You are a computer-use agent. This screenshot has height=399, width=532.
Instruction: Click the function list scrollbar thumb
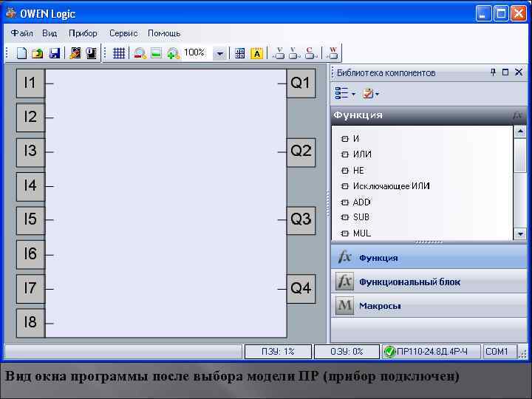pyautogui.click(x=520, y=154)
